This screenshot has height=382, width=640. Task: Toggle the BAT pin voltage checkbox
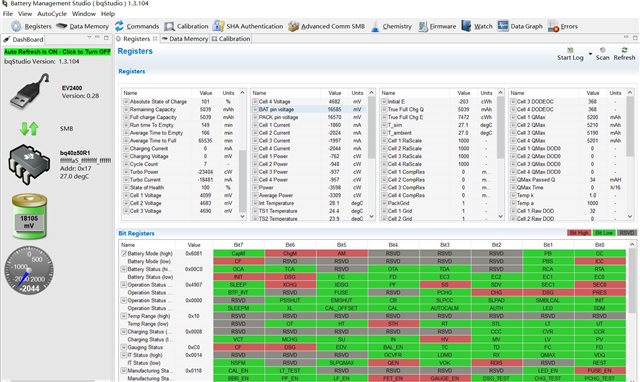coord(255,109)
